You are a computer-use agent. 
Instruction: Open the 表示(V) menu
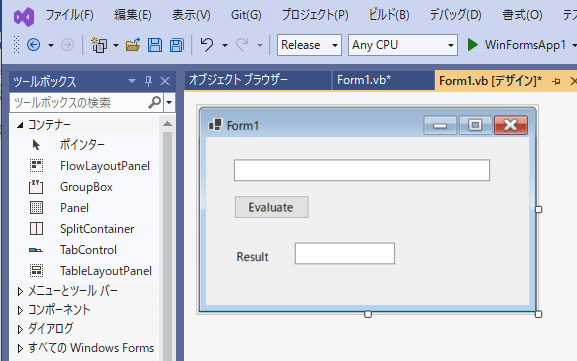[191, 15]
